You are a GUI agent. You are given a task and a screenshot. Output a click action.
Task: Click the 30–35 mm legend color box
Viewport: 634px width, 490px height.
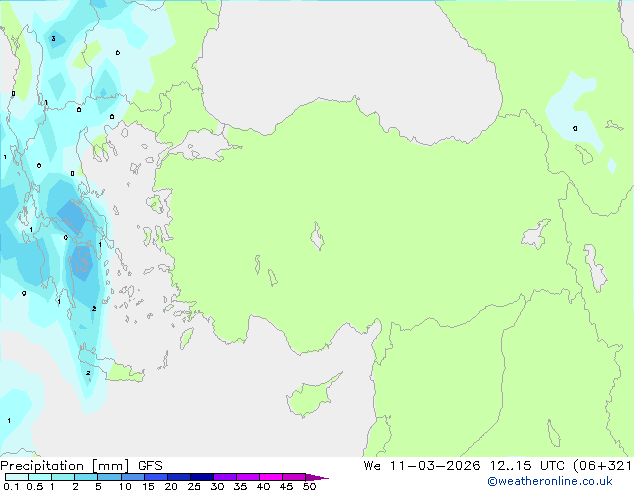pos(225,477)
